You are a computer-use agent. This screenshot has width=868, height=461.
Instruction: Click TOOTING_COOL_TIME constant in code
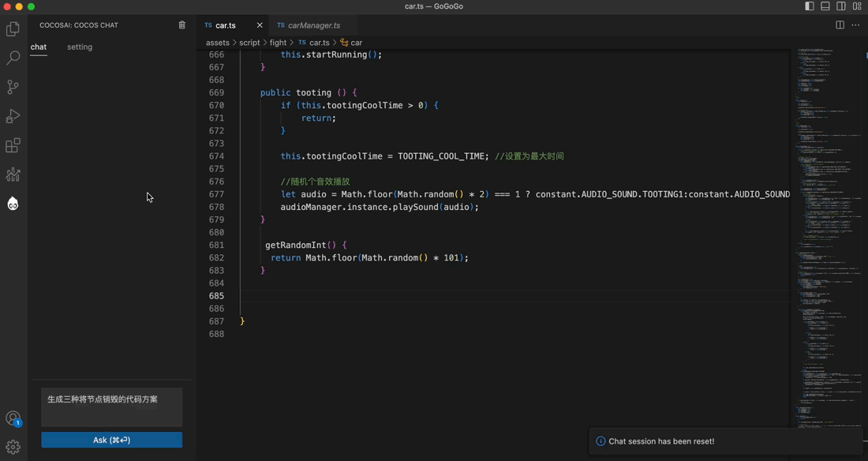(x=441, y=156)
